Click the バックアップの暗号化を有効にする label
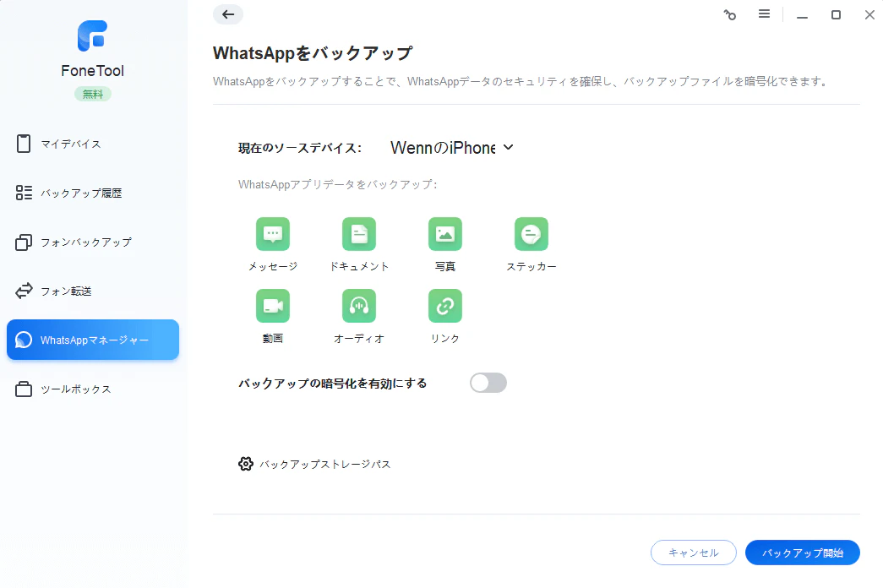This screenshot has width=883, height=588. coord(332,384)
